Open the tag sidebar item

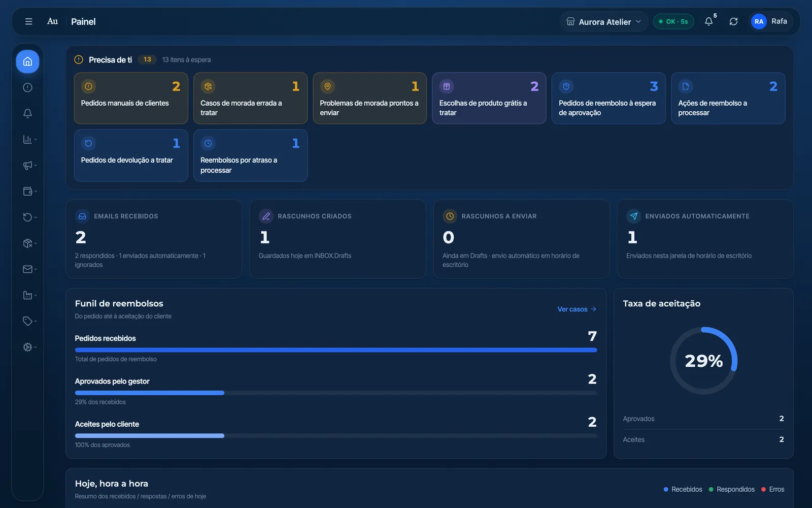pyautogui.click(x=29, y=321)
